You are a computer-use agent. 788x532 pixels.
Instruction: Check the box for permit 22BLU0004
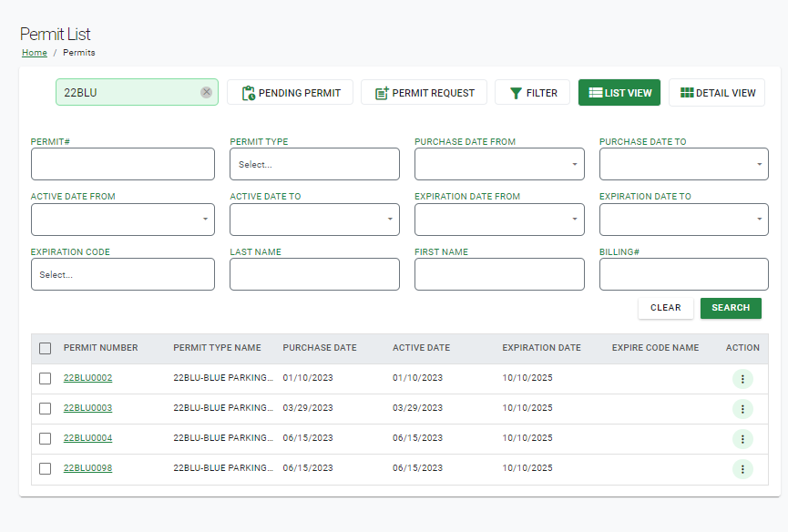(46, 438)
